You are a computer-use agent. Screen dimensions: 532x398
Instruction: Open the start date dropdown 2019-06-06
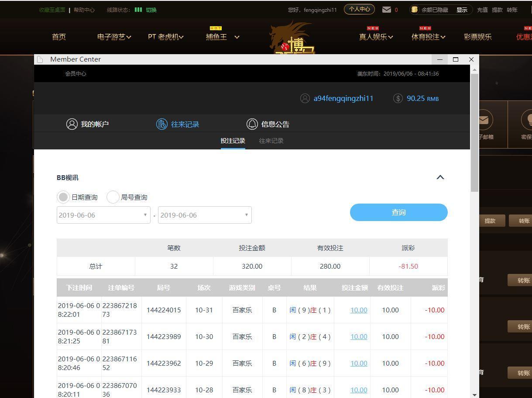point(103,215)
